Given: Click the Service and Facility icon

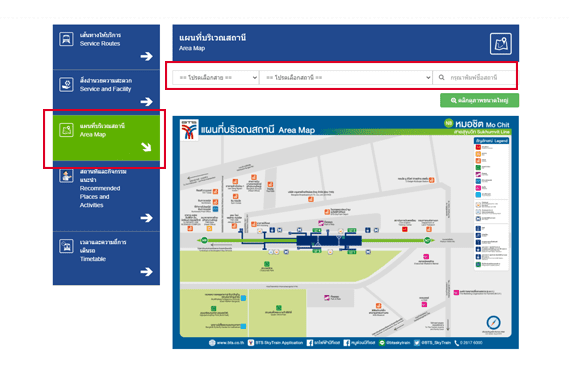Looking at the screenshot, I should (x=66, y=84).
